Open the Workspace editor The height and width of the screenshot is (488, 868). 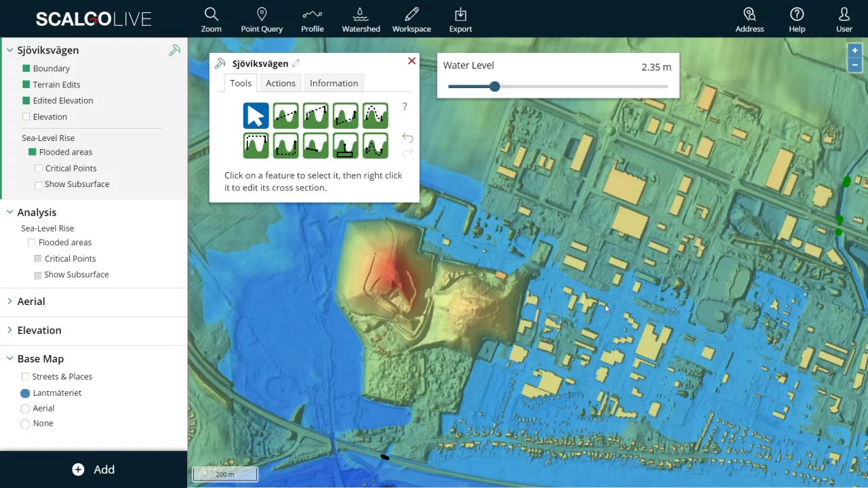(412, 20)
